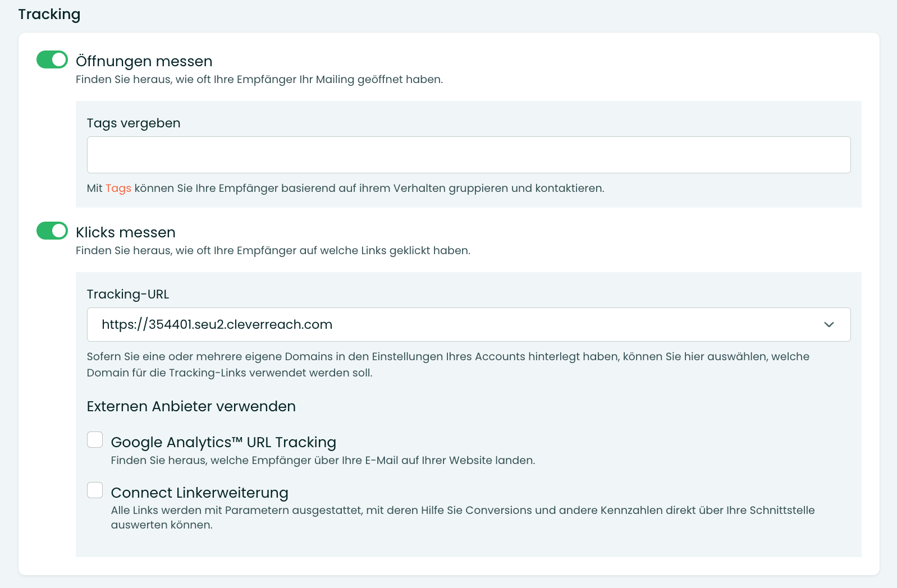Click the chevron arrow in Tracking-URL field
Viewport: 897px width, 588px height.
(829, 324)
